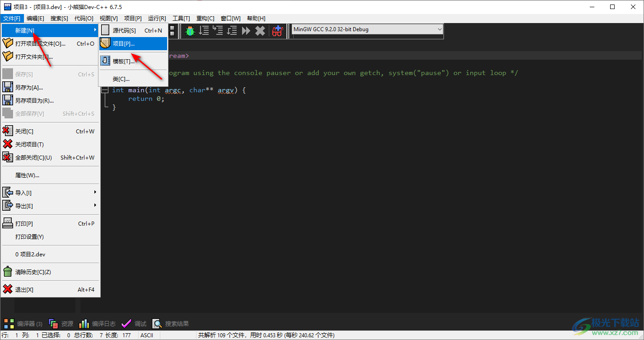The image size is (644, 340).
Task: Choose 关闭[C] menu item
Action: 50,131
